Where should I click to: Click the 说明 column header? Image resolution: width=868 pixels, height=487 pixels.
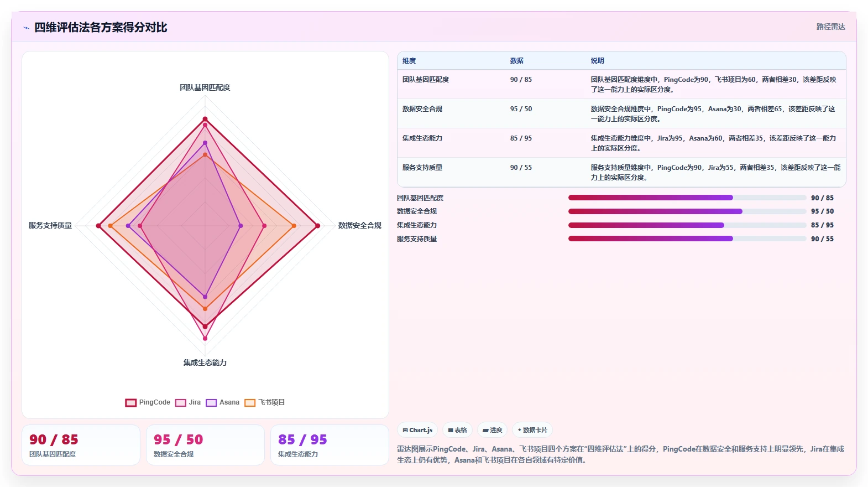pos(598,61)
